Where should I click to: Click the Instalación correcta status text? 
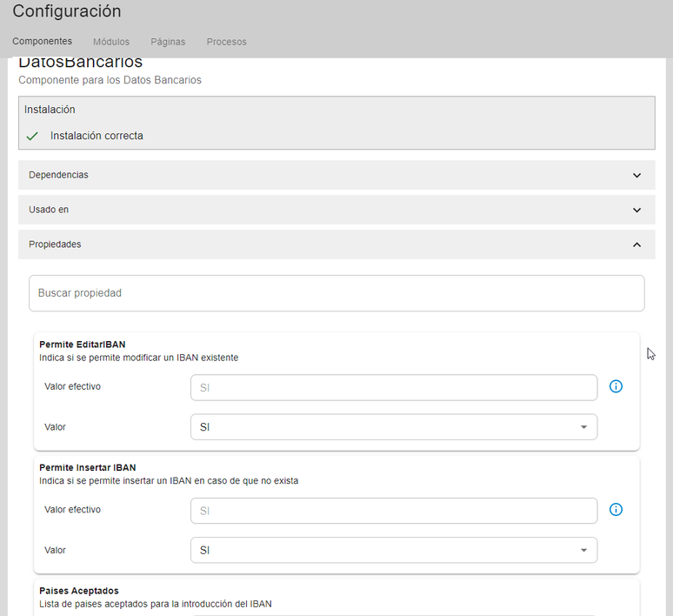tap(97, 136)
